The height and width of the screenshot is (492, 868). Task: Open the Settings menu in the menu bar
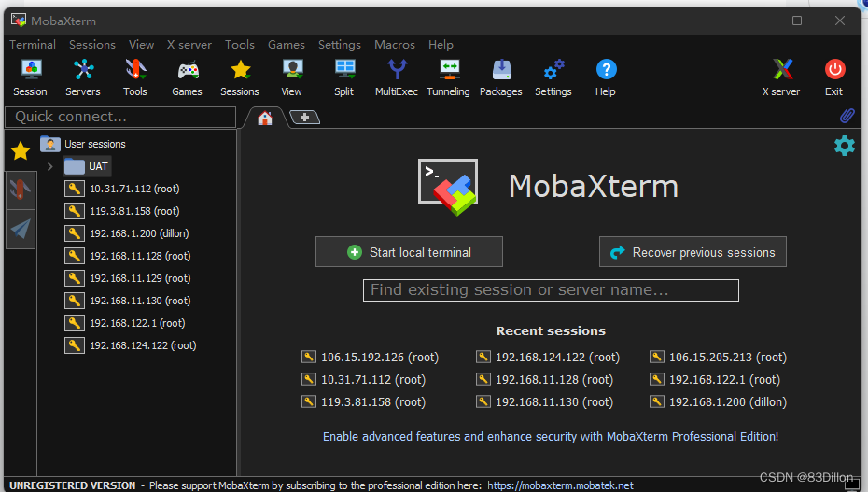340,44
